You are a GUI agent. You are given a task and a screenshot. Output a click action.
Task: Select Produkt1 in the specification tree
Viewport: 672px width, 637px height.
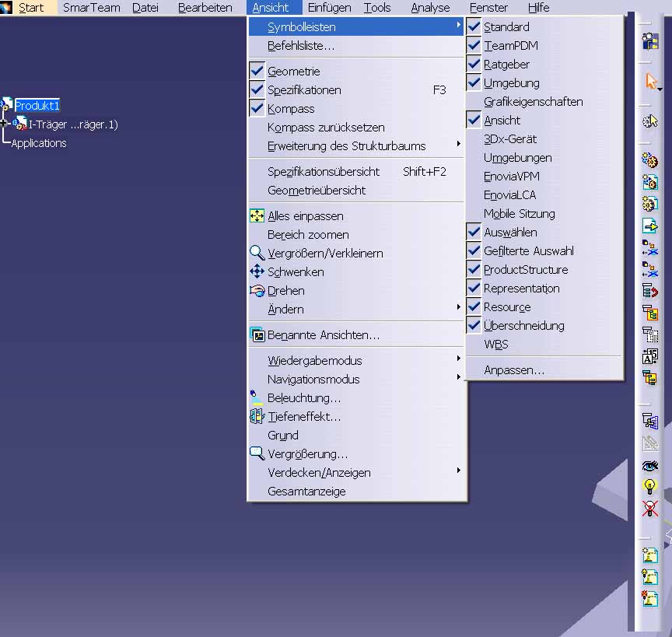(37, 106)
